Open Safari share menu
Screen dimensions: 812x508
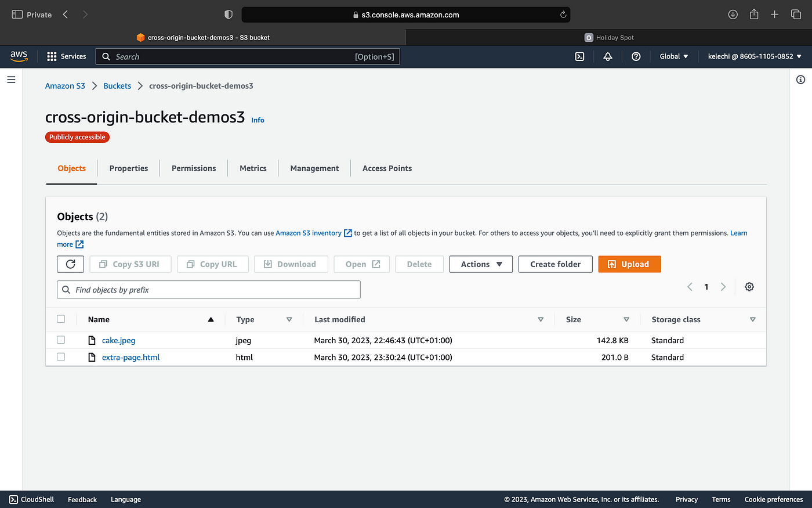754,14
